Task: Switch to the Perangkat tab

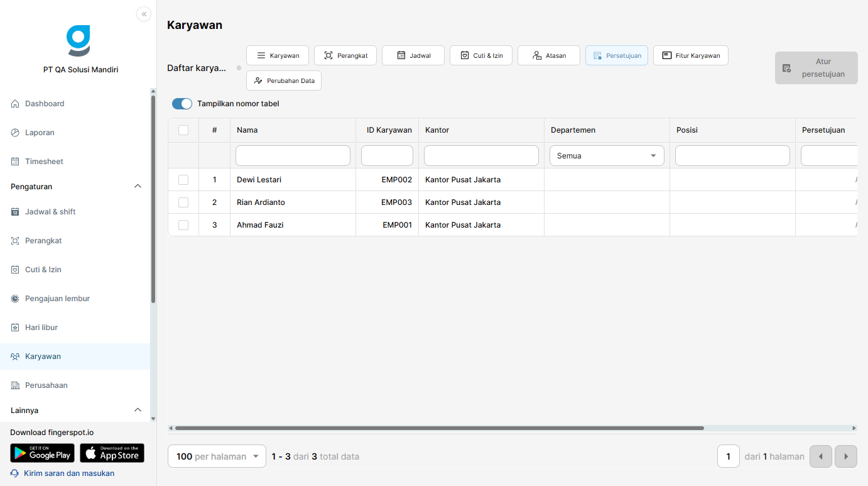Action: tap(345, 55)
